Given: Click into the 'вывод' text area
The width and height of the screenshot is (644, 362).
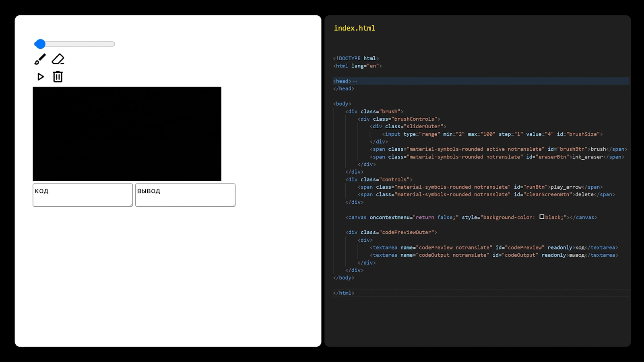Looking at the screenshot, I should (x=185, y=195).
